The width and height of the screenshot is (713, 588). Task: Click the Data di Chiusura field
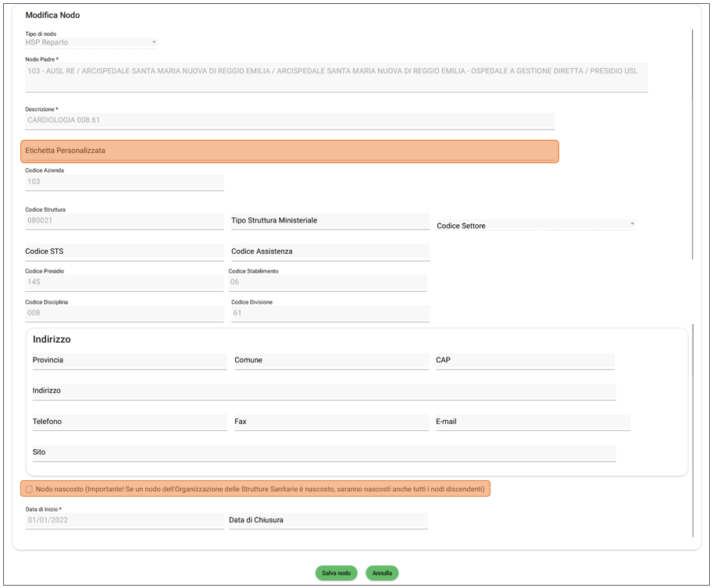(327, 520)
